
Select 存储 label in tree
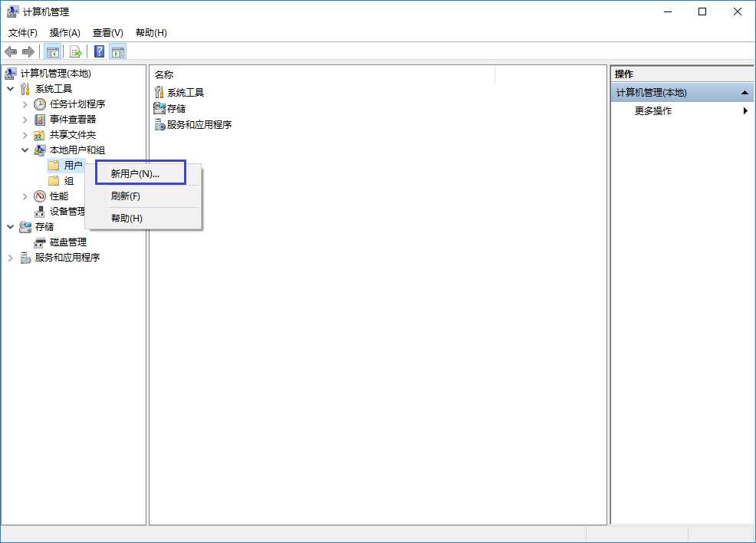pyautogui.click(x=44, y=227)
